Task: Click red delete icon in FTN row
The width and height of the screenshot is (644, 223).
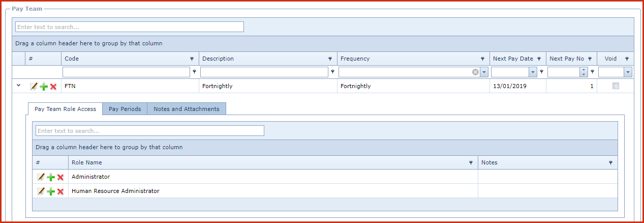Action: point(53,87)
